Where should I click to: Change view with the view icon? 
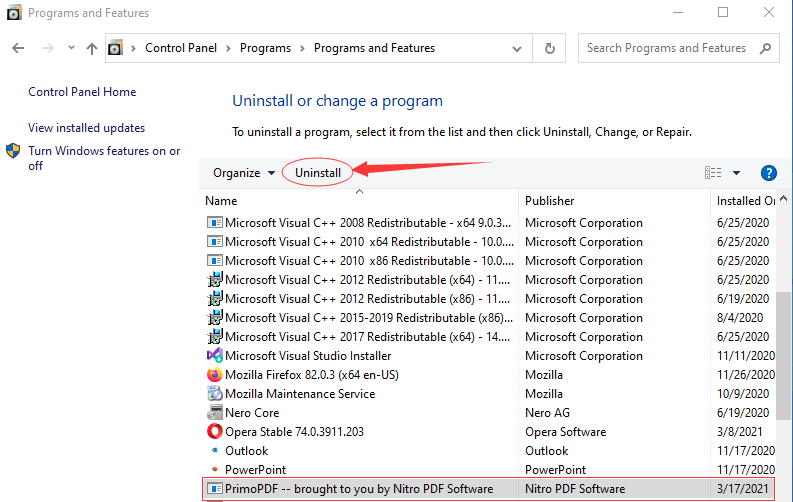[x=713, y=173]
